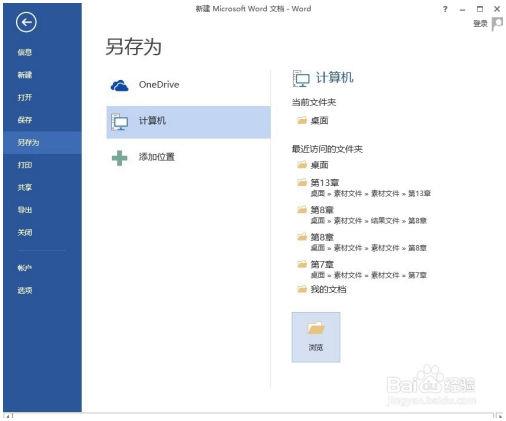The image size is (506, 421).
Task: Click the help question mark icon
Action: click(445, 9)
